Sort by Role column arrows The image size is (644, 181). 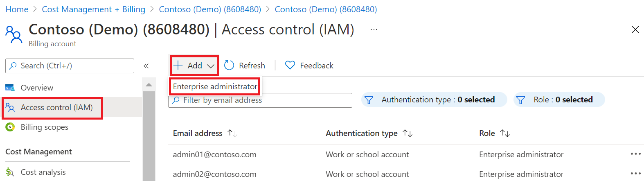505,133
